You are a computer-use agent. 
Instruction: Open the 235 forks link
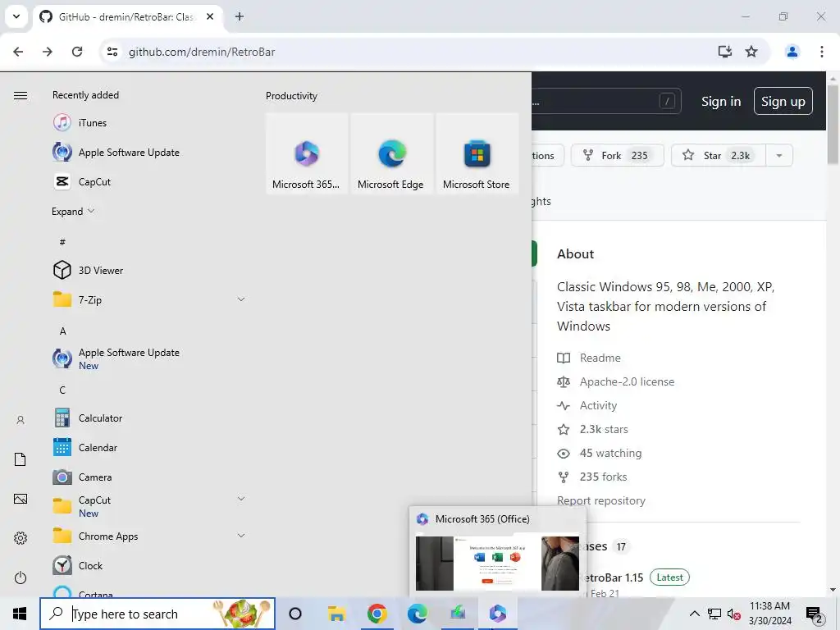click(x=603, y=477)
